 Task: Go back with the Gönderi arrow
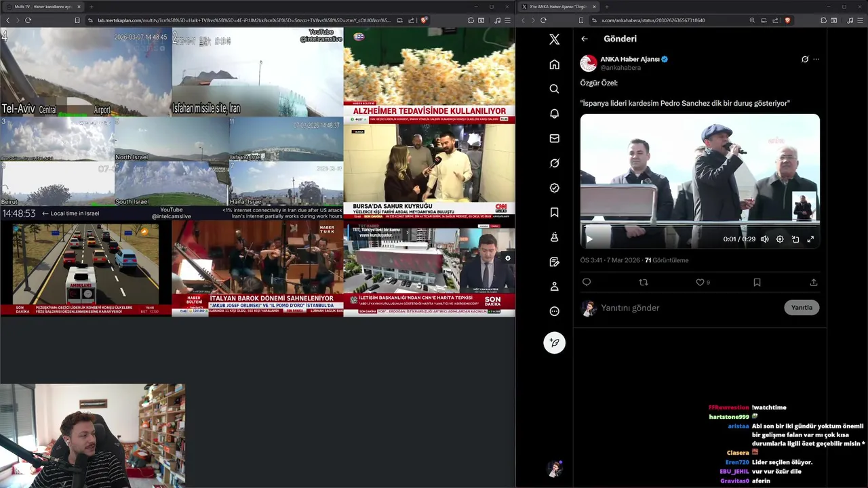click(585, 39)
